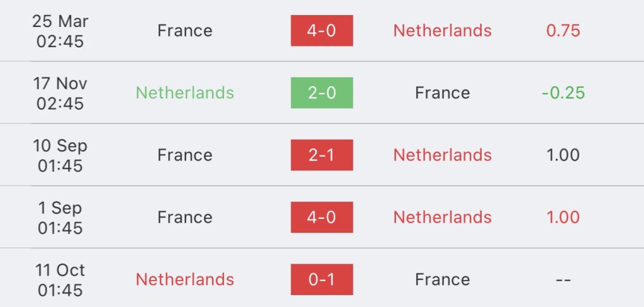
Task: Select red Netherlands in 11 Oct match
Action: coord(185,279)
